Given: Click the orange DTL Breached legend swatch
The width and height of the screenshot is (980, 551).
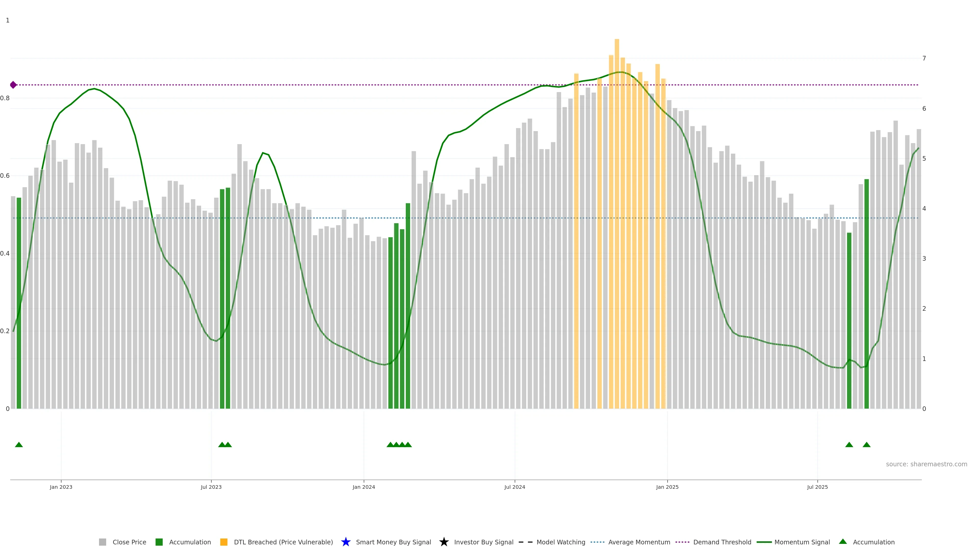Looking at the screenshot, I should pos(224,542).
